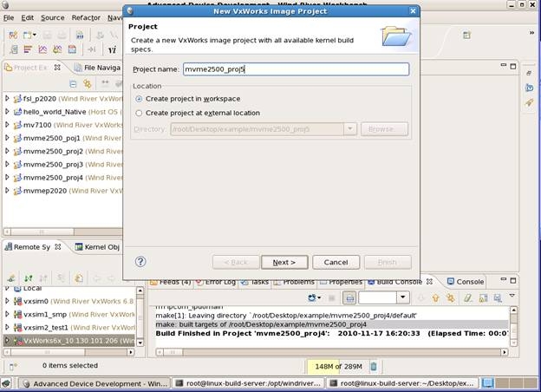This screenshot has width=541, height=392.
Task: Select vxsim2_test1 target connection
Action: 46,328
